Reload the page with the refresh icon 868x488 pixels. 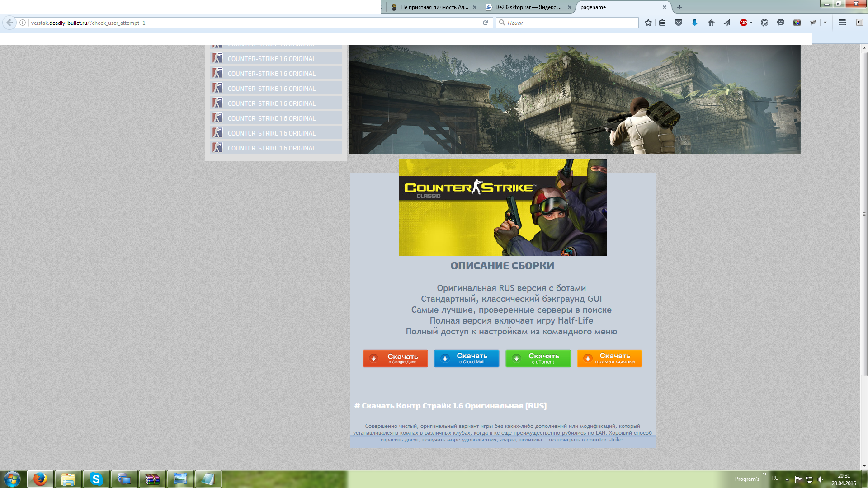(485, 23)
